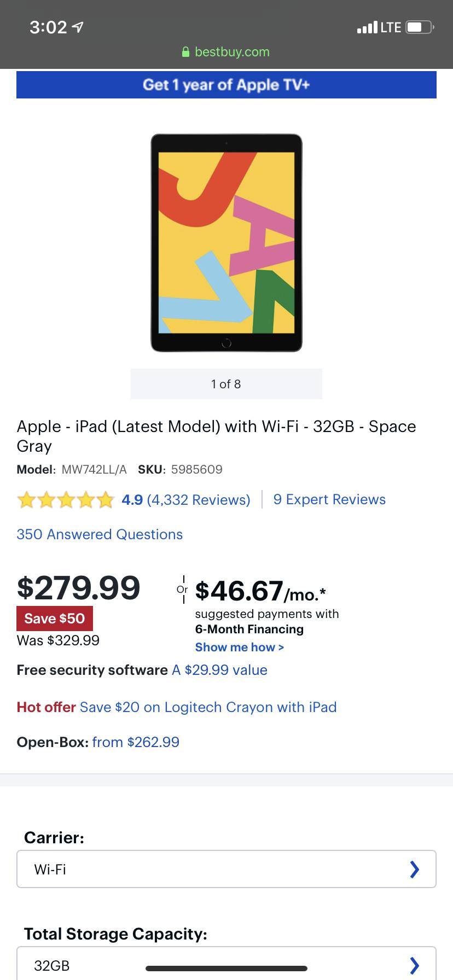Tap the location arrow next to the clock
The image size is (453, 980).
click(x=76, y=26)
